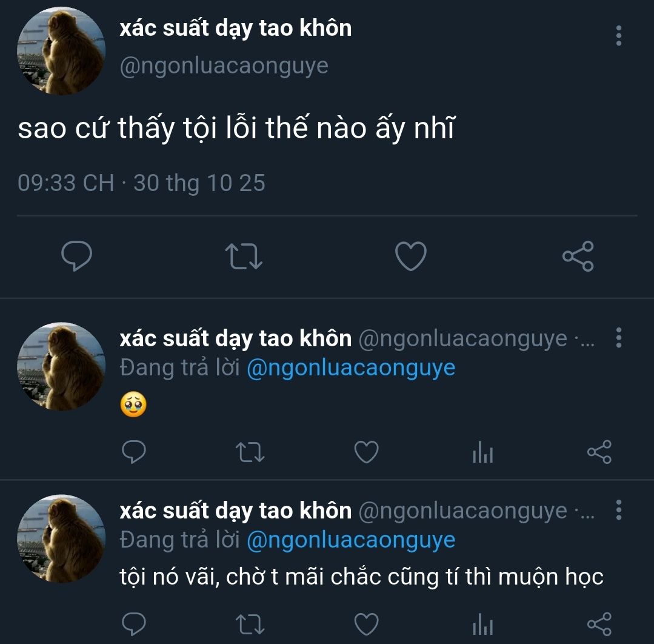Retweet the main tweet
This screenshot has width=654, height=644.
click(244, 257)
